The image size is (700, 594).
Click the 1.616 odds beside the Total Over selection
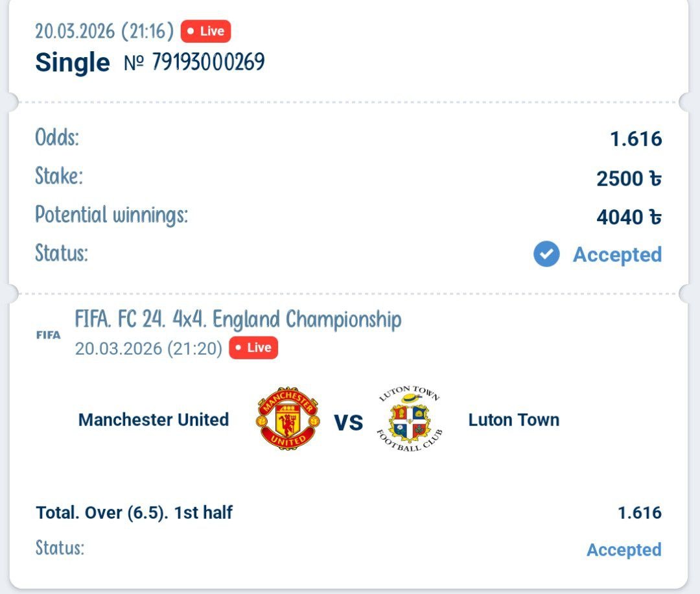tap(639, 513)
